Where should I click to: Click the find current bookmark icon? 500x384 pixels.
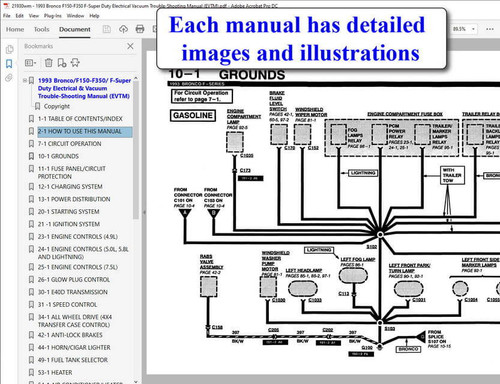75,63
